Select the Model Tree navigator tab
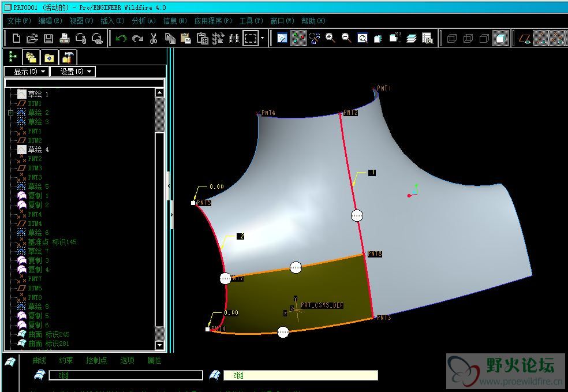 13,57
